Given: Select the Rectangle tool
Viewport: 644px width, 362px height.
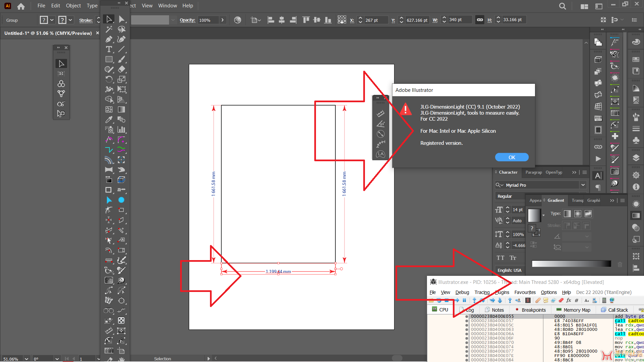Looking at the screenshot, I should 109,59.
